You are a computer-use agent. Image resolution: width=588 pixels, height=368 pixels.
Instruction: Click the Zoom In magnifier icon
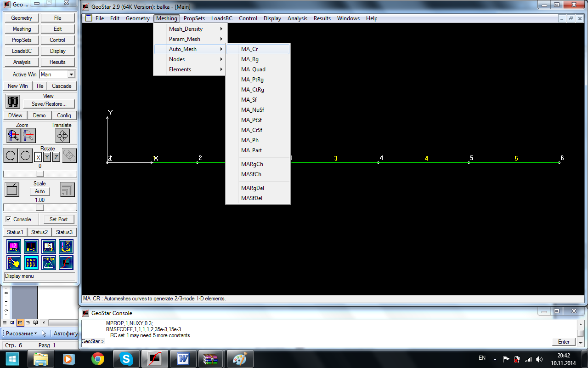(13, 136)
